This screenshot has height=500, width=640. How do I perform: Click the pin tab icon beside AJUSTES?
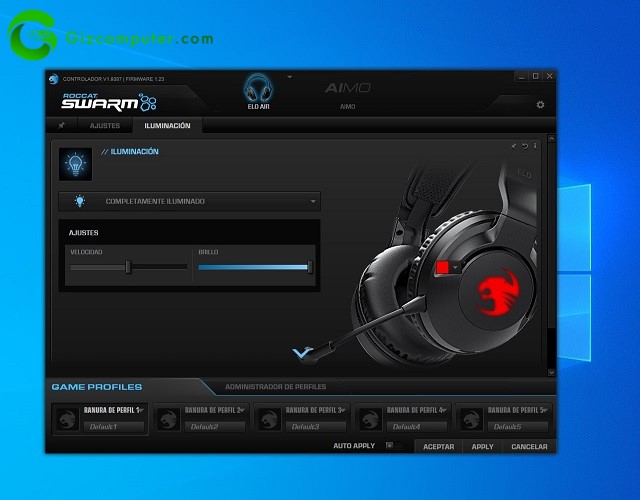(61, 125)
